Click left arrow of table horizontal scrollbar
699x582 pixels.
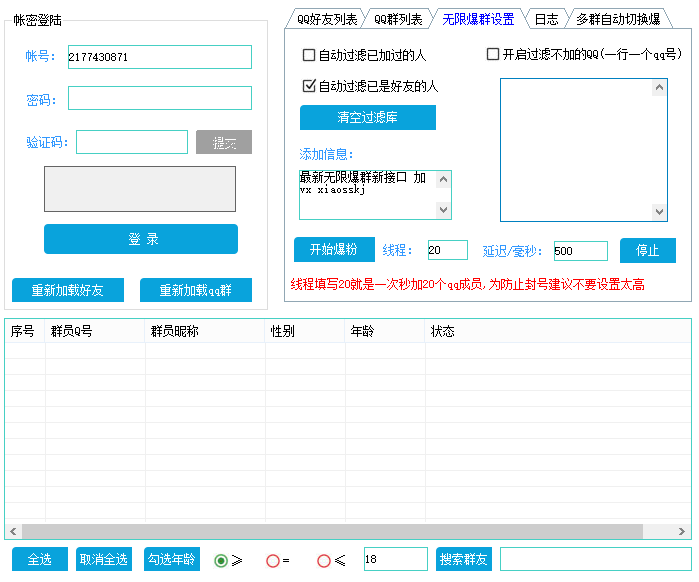[13, 531]
